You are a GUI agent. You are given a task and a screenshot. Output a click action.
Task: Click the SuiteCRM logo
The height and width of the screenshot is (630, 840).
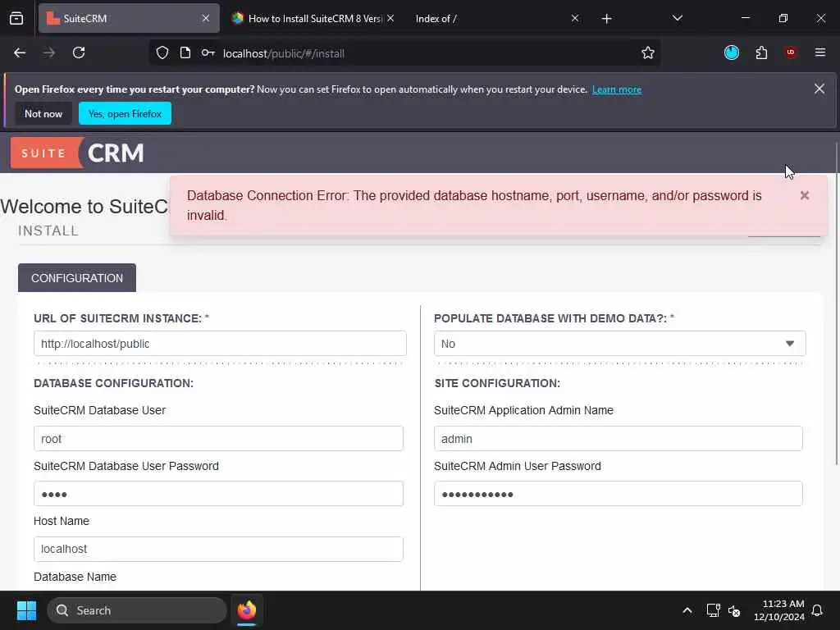(78, 153)
